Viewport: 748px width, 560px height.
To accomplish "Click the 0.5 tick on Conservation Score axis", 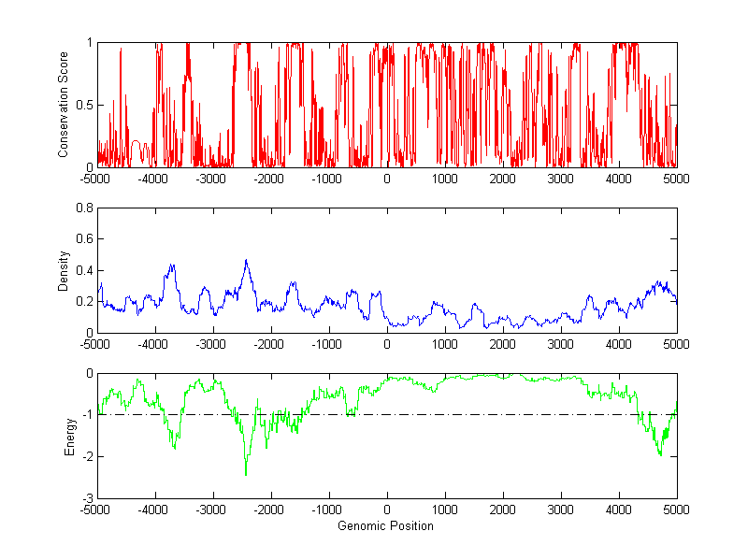I will [83, 105].
